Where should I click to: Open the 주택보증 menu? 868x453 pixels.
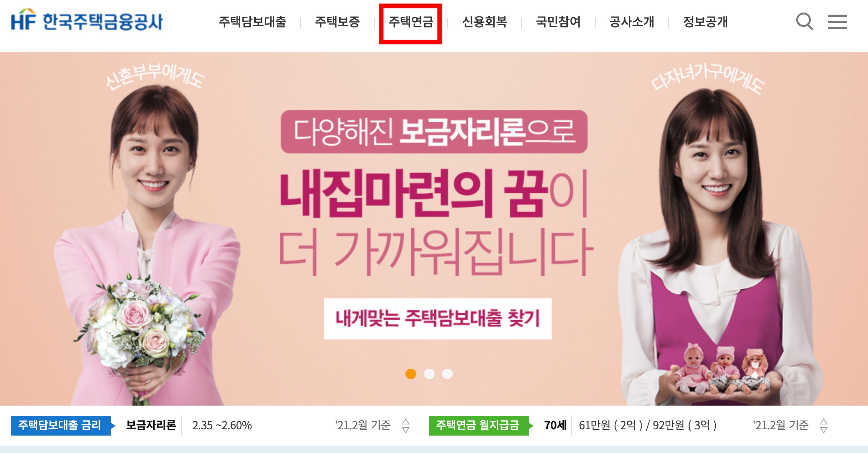click(337, 22)
